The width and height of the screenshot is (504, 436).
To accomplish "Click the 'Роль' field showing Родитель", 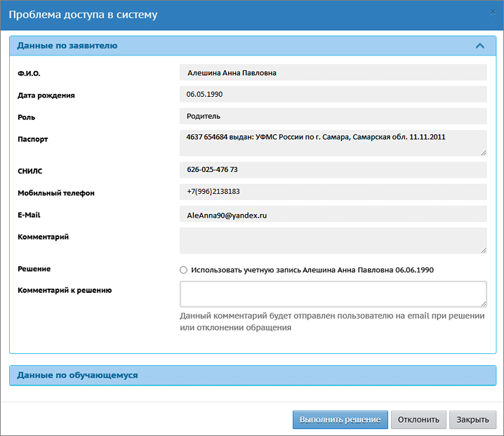I will pos(333,116).
